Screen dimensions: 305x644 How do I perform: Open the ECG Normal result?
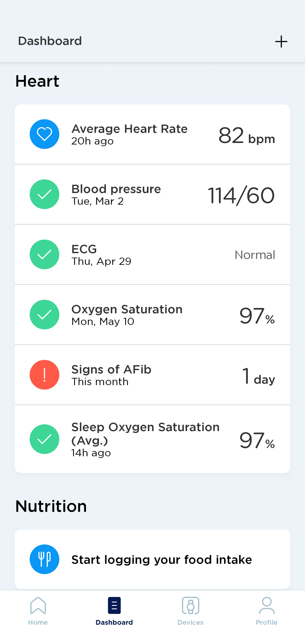click(x=255, y=255)
